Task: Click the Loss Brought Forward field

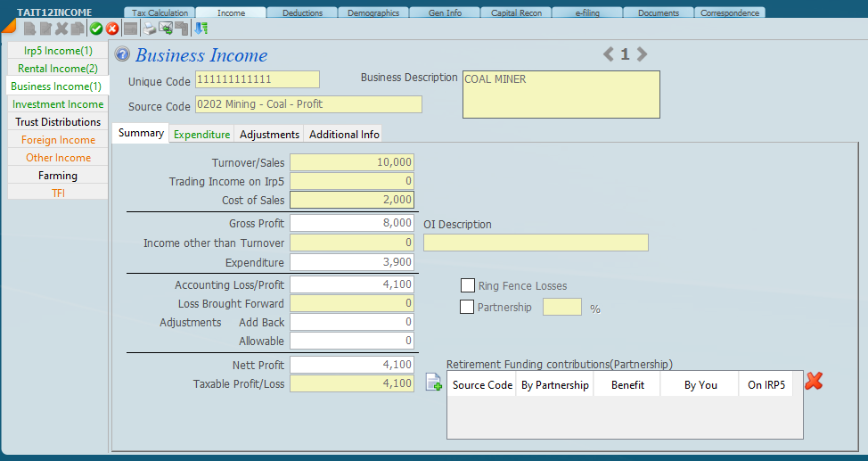Action: point(352,303)
